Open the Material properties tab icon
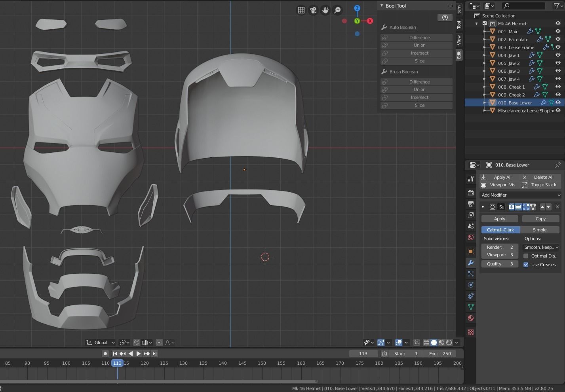The width and height of the screenshot is (565, 392). pos(471,318)
